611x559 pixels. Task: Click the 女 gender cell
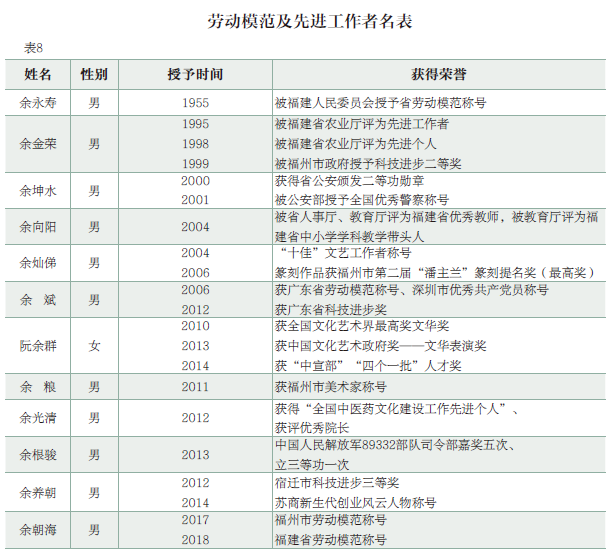coord(94,346)
